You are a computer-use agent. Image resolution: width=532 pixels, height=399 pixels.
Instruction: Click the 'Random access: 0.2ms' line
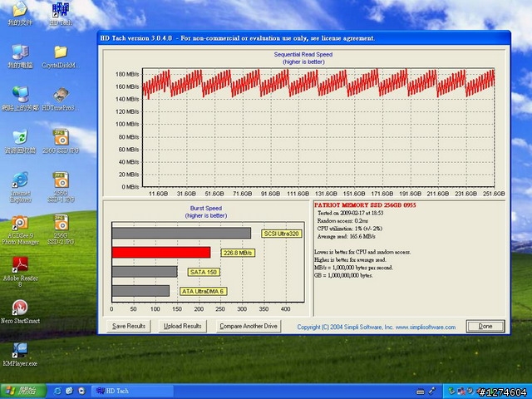(x=342, y=221)
